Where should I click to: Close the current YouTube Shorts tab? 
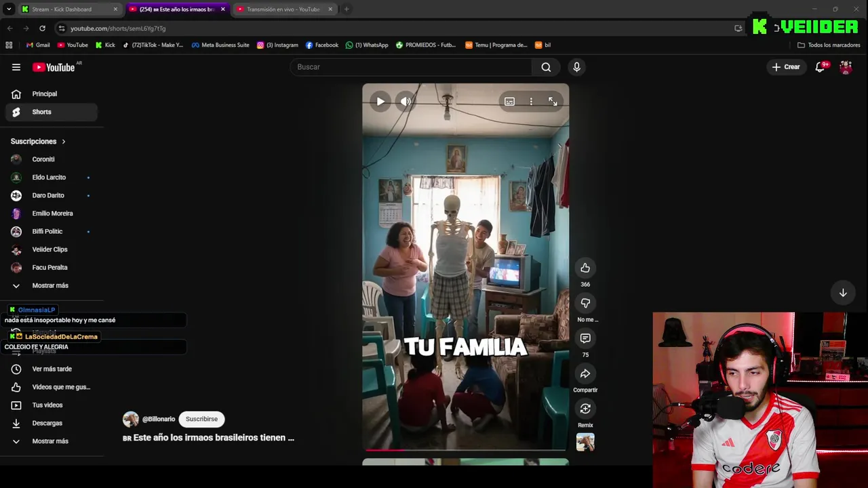(x=222, y=9)
